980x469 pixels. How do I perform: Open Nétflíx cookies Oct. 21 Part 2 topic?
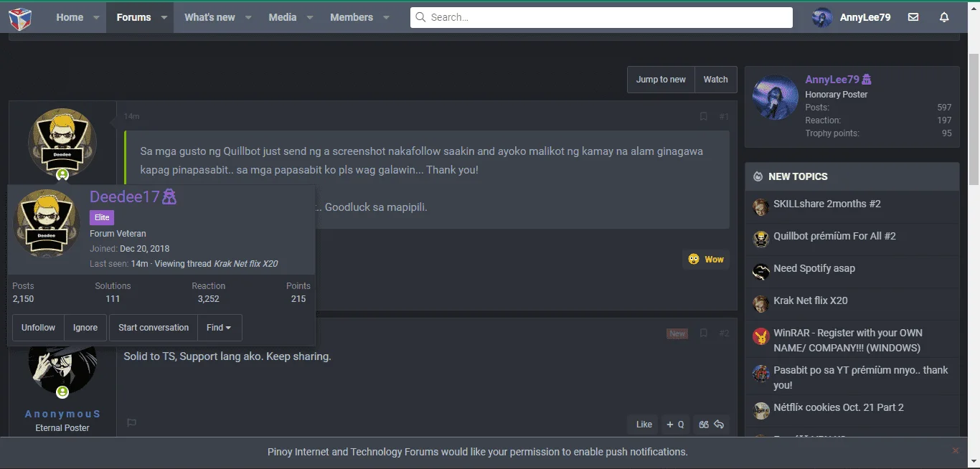click(x=839, y=407)
